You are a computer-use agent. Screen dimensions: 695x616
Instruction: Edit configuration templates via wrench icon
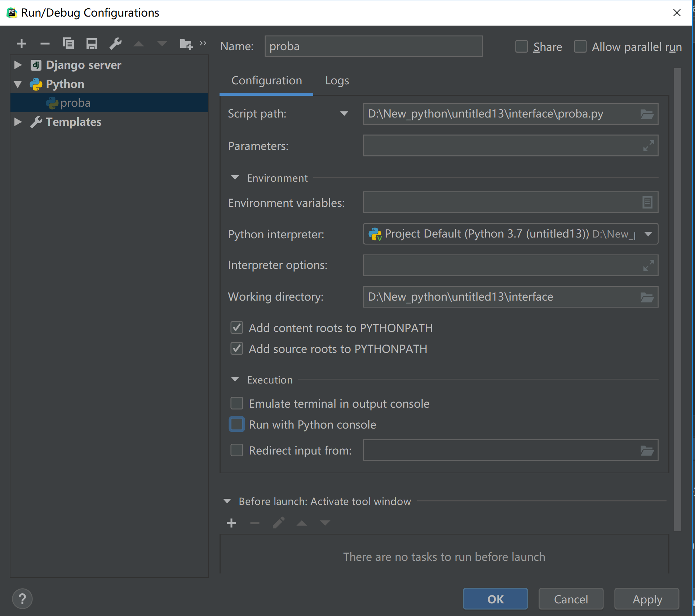tap(115, 43)
